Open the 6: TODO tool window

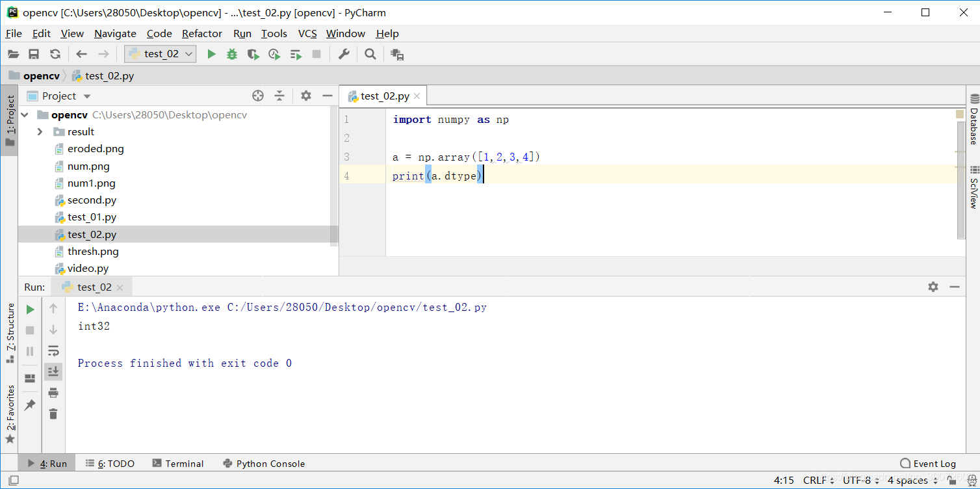(110, 464)
